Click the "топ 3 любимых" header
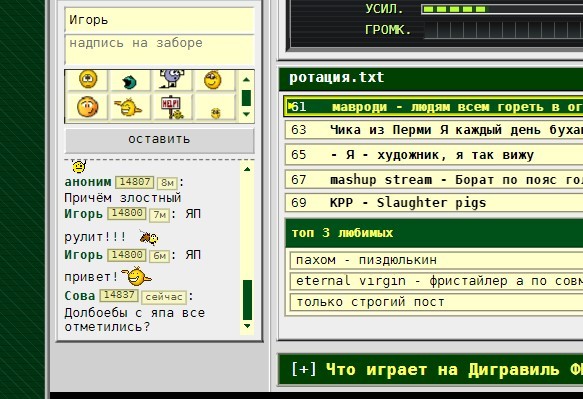The width and height of the screenshot is (583, 399). pyautogui.click(x=434, y=233)
